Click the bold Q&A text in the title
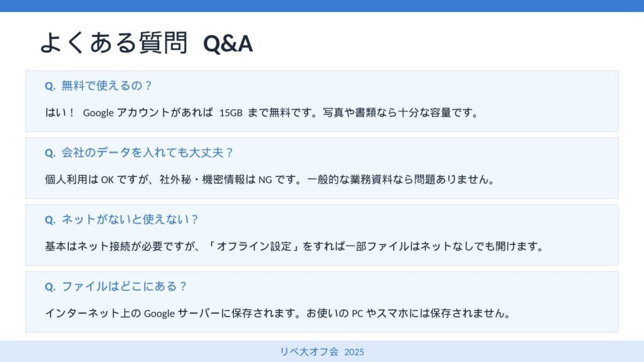Image resolution: width=644 pixels, height=362 pixels. [228, 43]
